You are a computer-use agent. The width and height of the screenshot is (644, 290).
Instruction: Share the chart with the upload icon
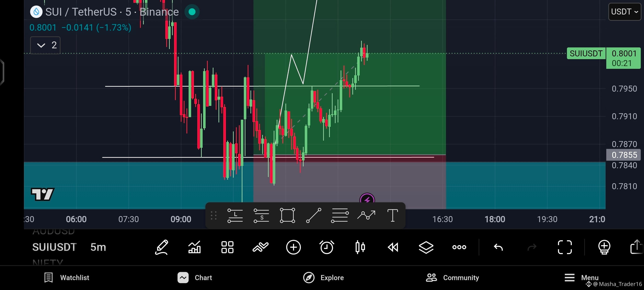point(637,247)
